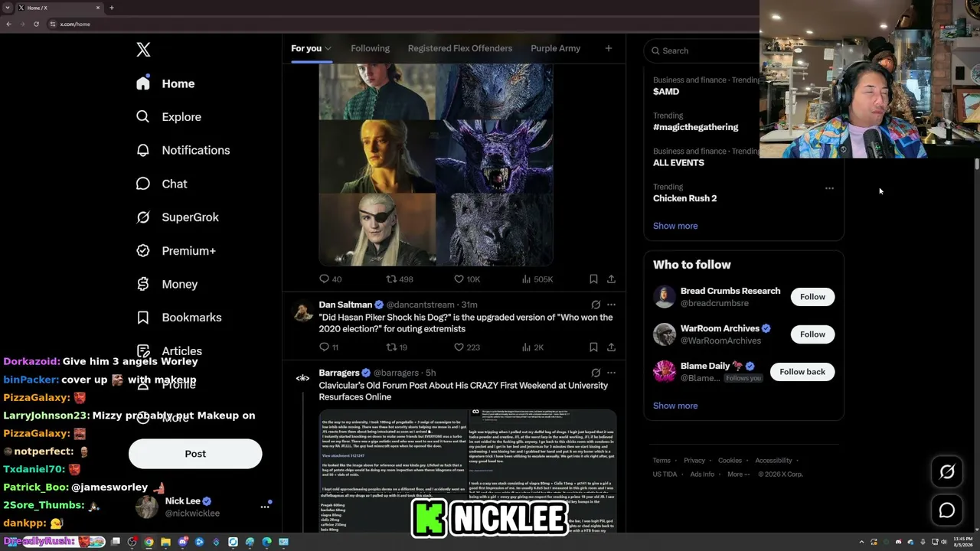Follow Bread Crumbs Research
Viewport: 980px width, 551px height.
812,297
